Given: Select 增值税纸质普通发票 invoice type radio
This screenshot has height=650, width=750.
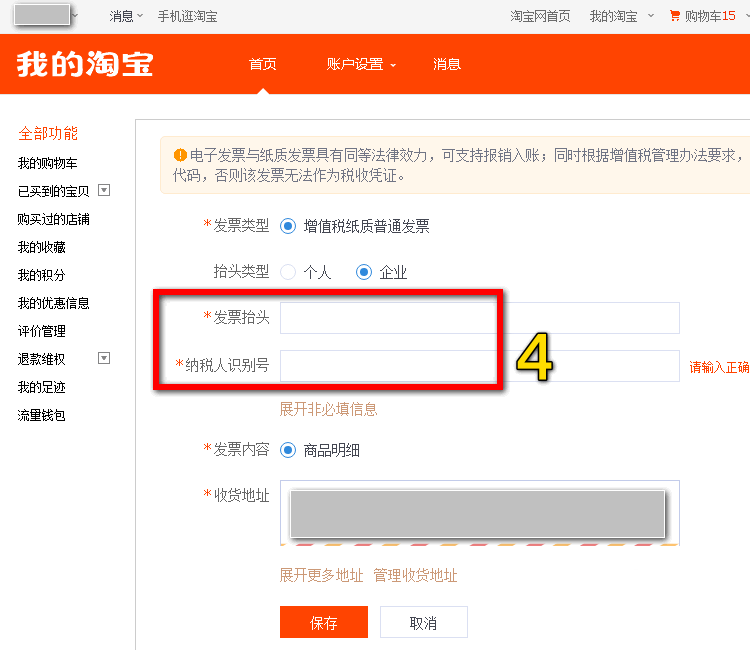Looking at the screenshot, I should [288, 226].
